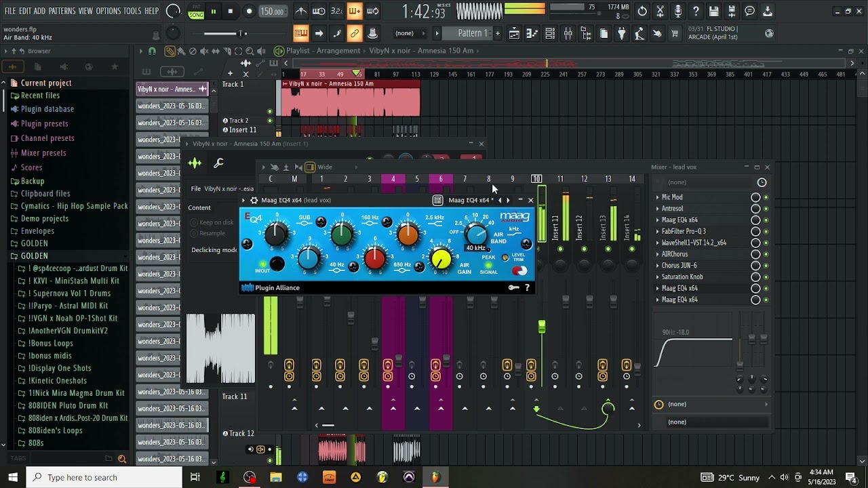Open the Maag EQ4 plugin options gear icon
This screenshot has width=868, height=488.
[x=254, y=200]
